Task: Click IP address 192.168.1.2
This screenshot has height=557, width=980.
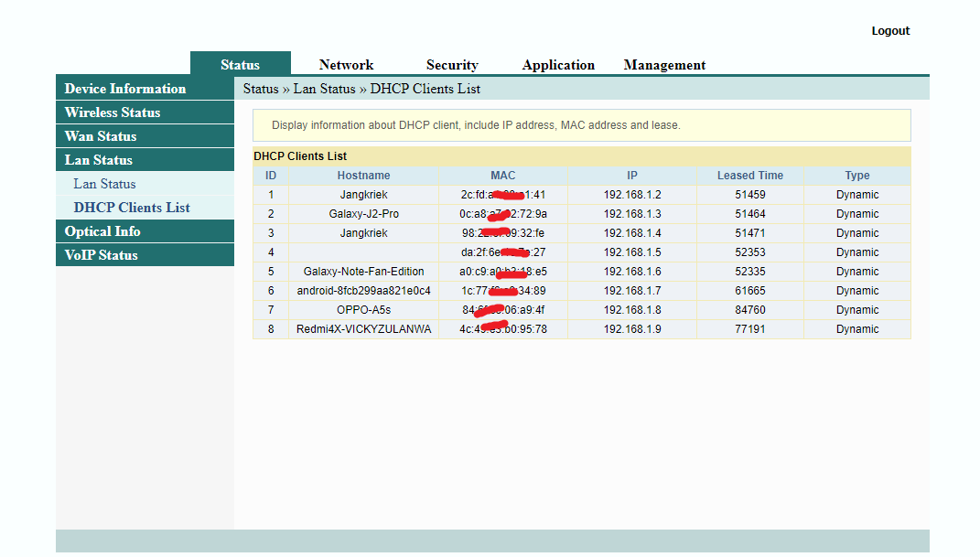Action: tap(632, 195)
